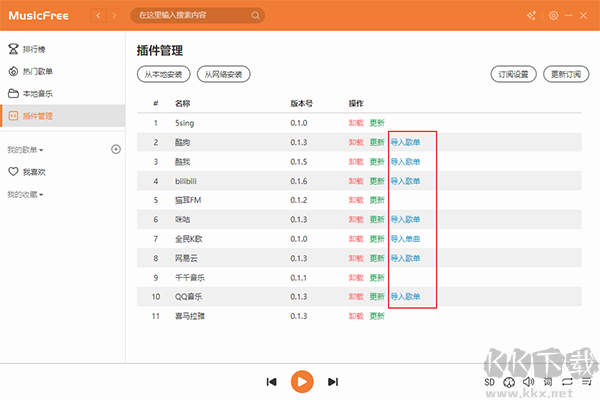
Task: Update the 全民K歌 plugin
Action: (x=377, y=239)
